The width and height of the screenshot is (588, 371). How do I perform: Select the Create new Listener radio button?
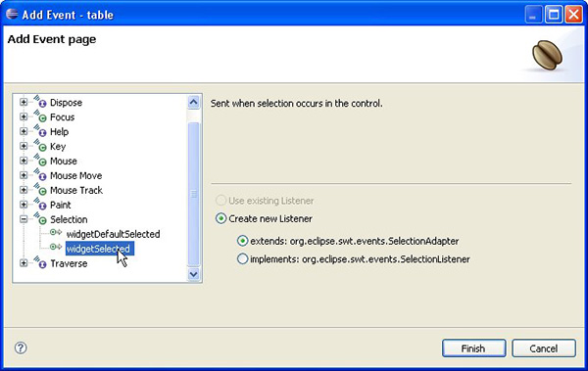pos(220,218)
